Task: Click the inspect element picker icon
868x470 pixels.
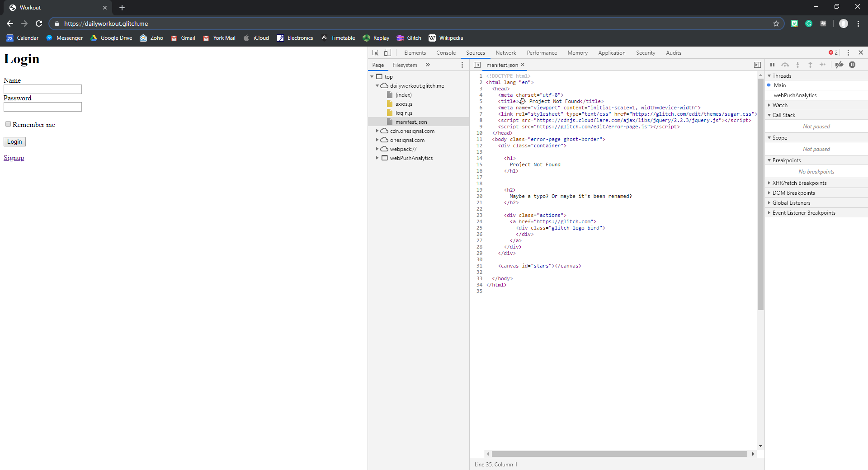Action: (x=375, y=53)
